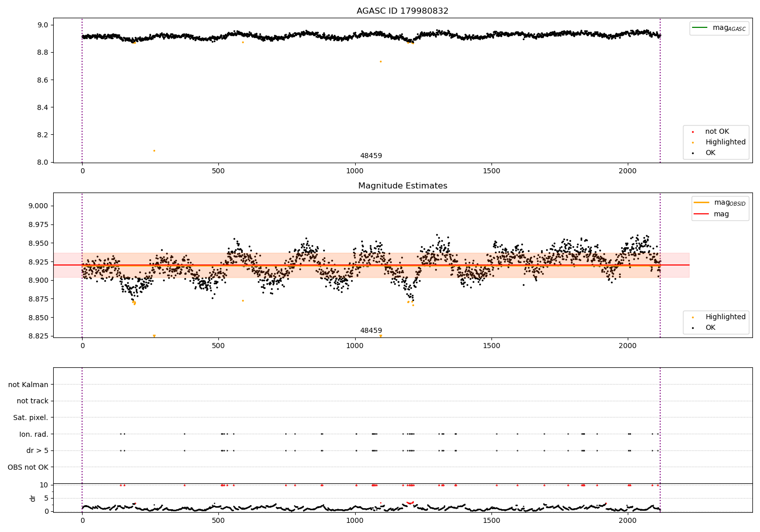The height and width of the screenshot is (532, 760).
Task: Click the 'Magnitude Estimates' subplot title
Action: pos(402,186)
